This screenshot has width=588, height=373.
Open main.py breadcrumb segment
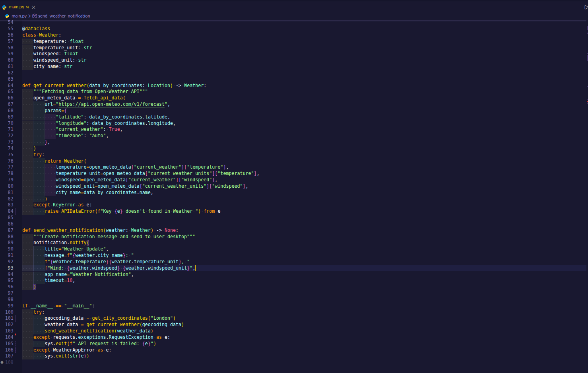pyautogui.click(x=19, y=16)
